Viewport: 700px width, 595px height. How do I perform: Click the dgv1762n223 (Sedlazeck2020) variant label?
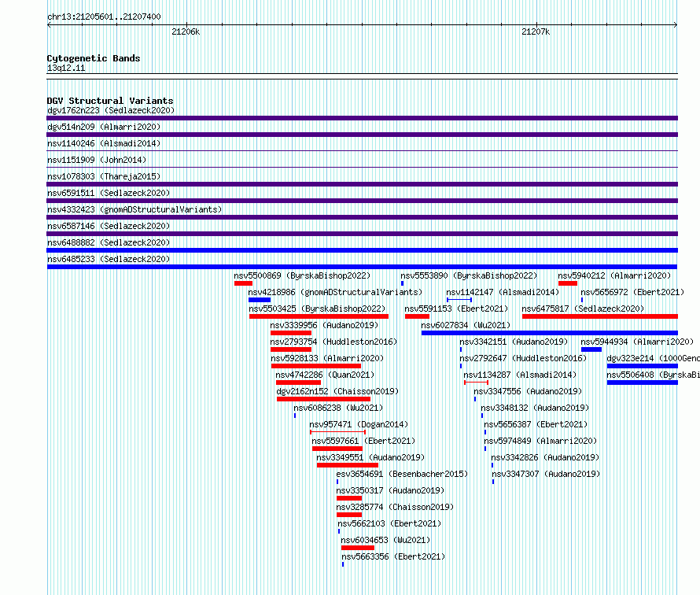tap(111, 110)
